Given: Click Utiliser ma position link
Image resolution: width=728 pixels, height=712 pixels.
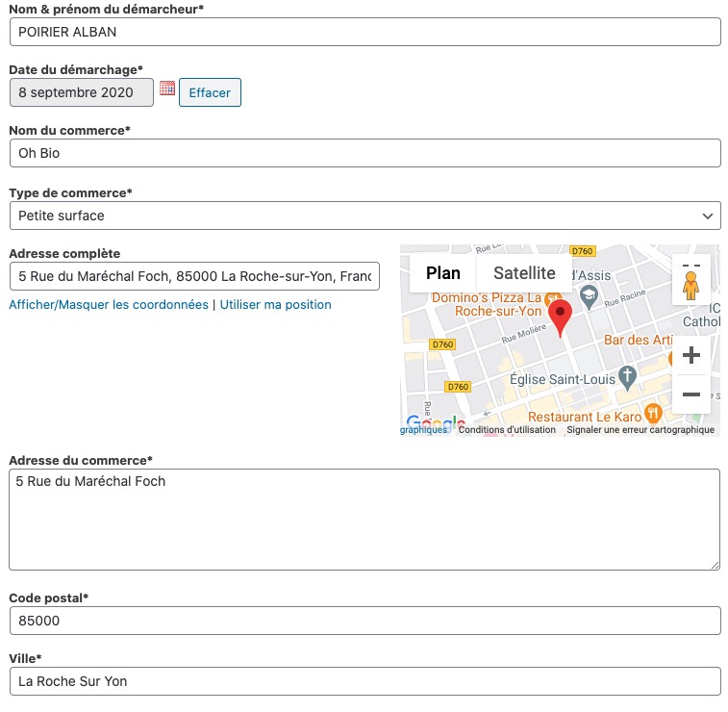Looking at the screenshot, I should coord(275,305).
